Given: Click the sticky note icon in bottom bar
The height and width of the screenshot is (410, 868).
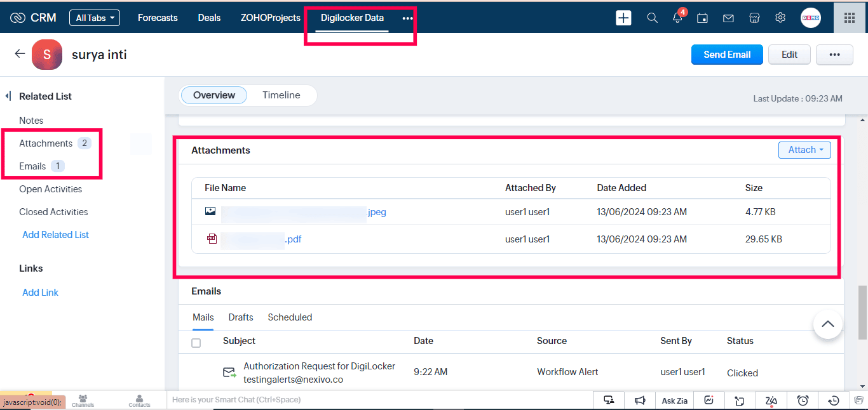Looking at the screenshot, I should click(739, 400).
